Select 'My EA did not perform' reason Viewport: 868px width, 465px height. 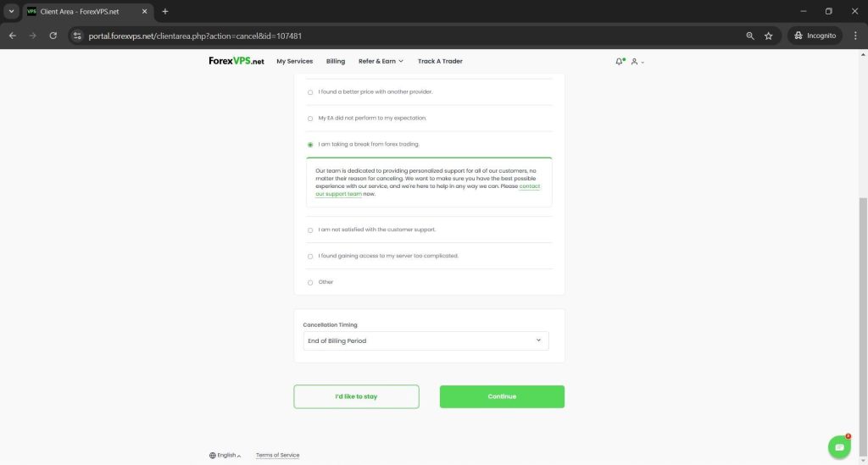[x=310, y=119]
